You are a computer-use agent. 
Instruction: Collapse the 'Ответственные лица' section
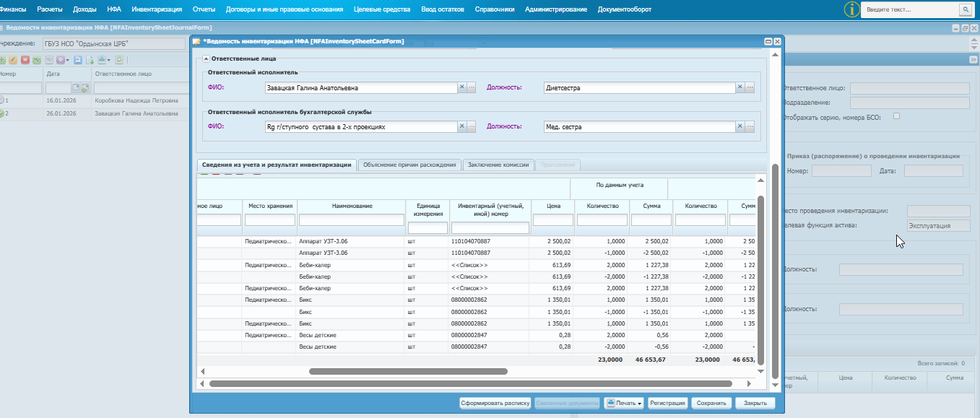(x=206, y=58)
